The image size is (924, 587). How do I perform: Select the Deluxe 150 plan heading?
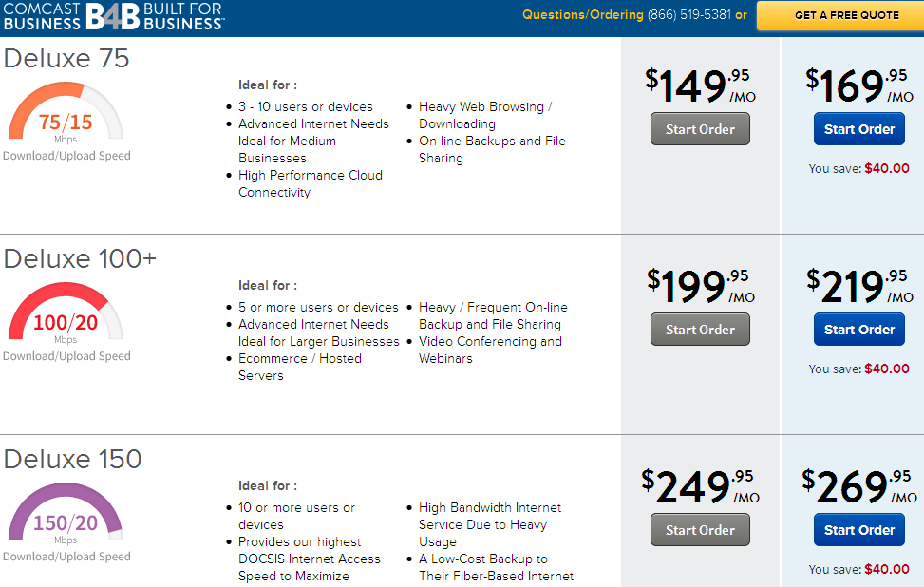tap(72, 459)
